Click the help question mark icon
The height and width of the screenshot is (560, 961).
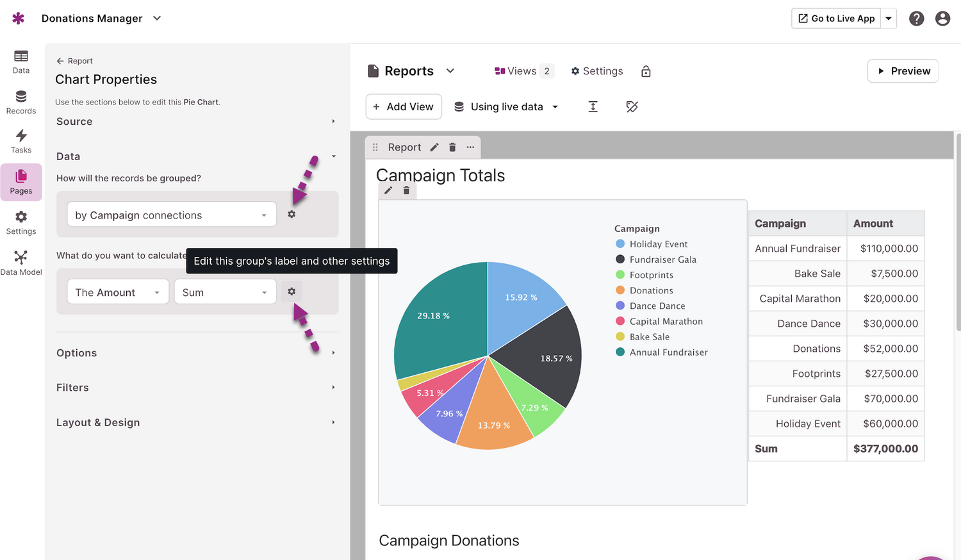[x=916, y=19]
